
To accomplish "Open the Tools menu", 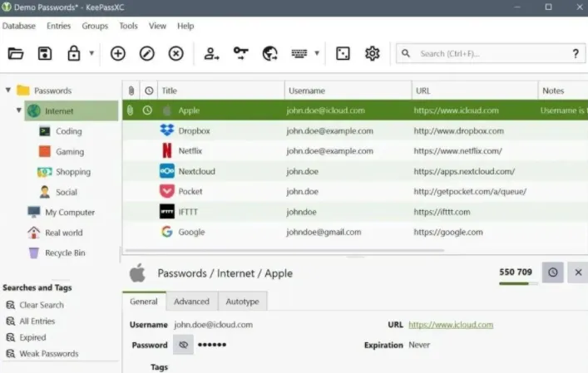I will tap(128, 26).
